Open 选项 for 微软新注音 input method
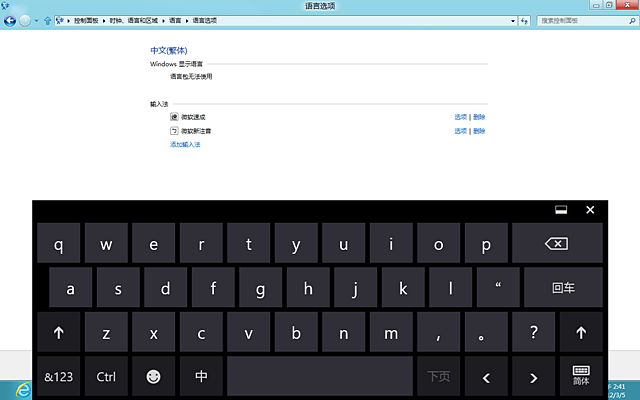Viewport: 640px width, 400px height. (x=460, y=131)
